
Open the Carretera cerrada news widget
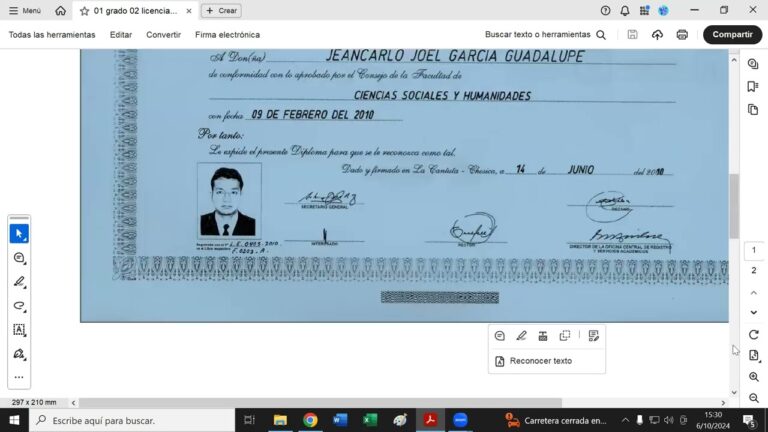click(x=556, y=420)
